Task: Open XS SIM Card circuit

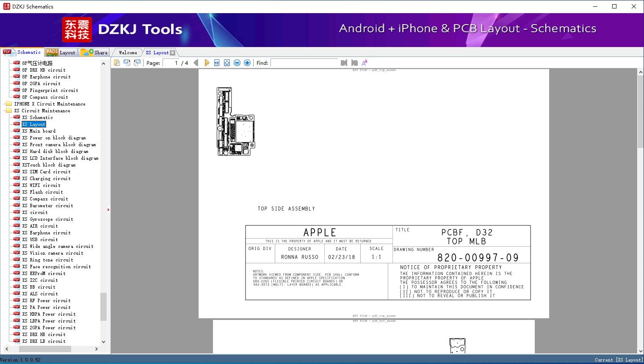Action: (x=46, y=172)
